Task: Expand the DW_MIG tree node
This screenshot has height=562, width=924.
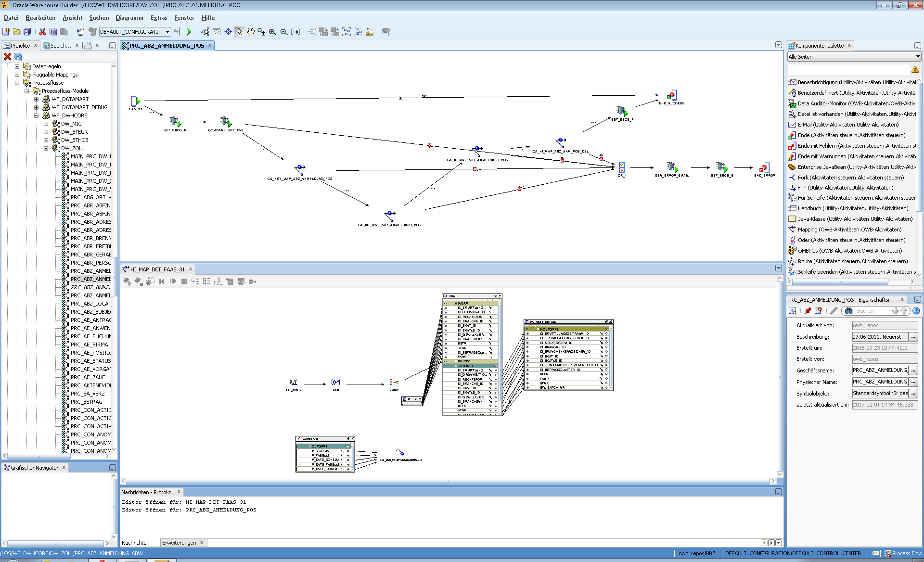Action: (x=46, y=124)
